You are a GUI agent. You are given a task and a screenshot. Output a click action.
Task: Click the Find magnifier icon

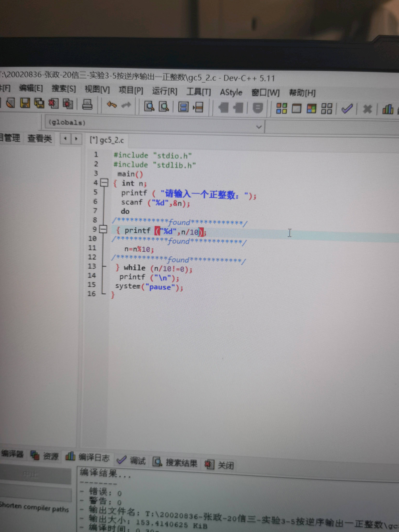pos(149,106)
